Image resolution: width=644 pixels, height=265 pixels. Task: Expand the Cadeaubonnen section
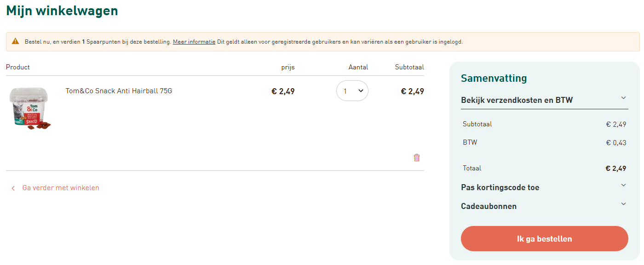click(x=544, y=206)
